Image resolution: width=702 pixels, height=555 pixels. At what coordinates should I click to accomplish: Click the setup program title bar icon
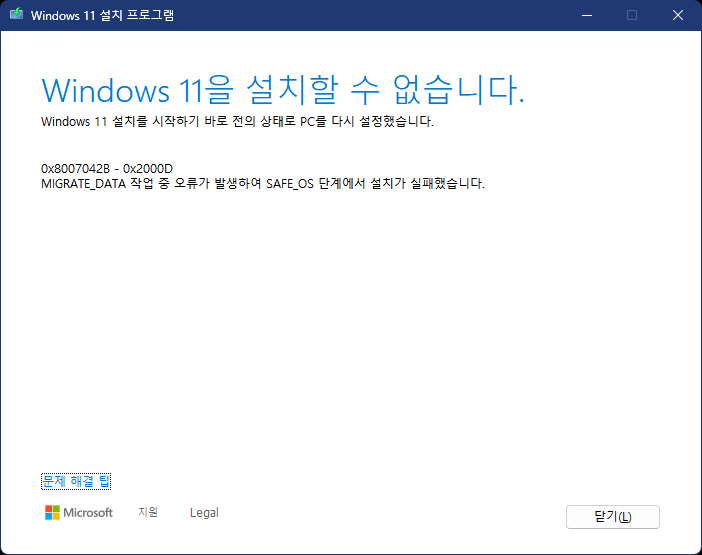[17, 14]
